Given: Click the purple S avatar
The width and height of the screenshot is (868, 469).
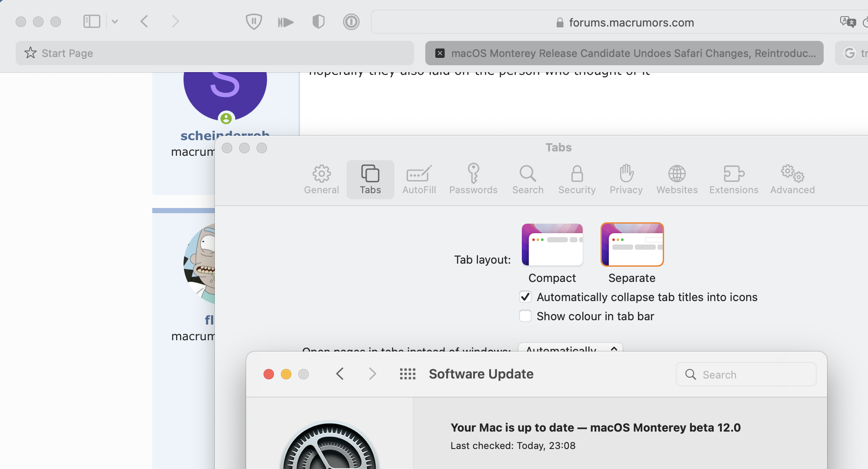Looking at the screenshot, I should click(x=225, y=94).
